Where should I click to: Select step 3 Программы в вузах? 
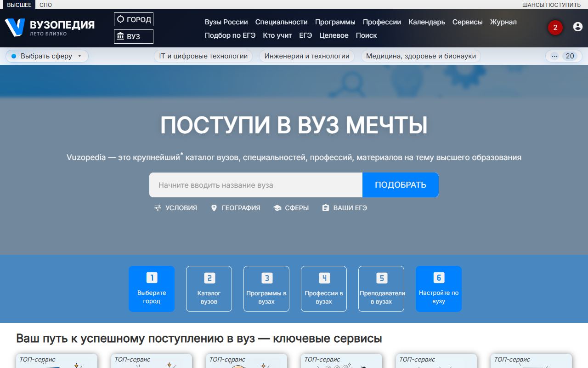tap(266, 289)
